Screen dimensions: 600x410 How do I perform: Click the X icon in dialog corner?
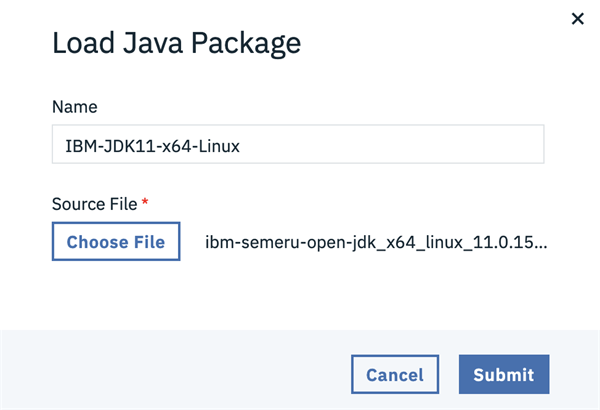577,18
